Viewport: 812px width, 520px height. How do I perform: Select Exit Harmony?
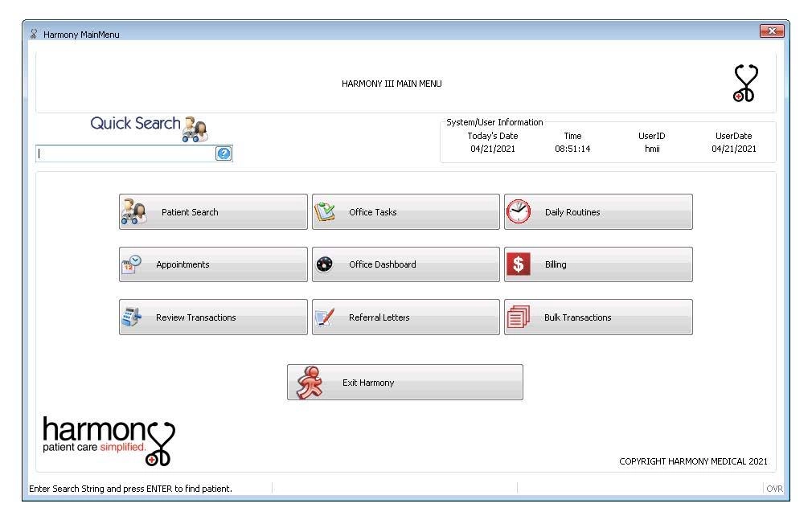click(x=405, y=382)
